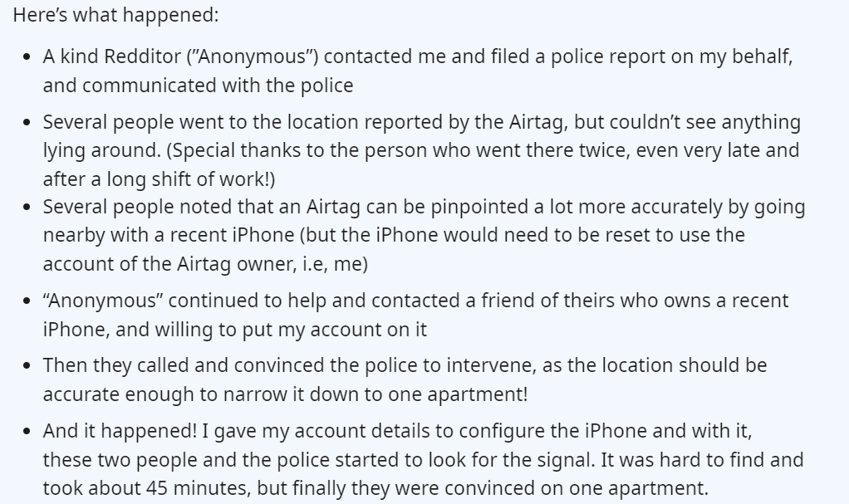This screenshot has width=849, height=504.
Task: Click "Anonymous" starting the fourth bullet
Action: coord(102,300)
